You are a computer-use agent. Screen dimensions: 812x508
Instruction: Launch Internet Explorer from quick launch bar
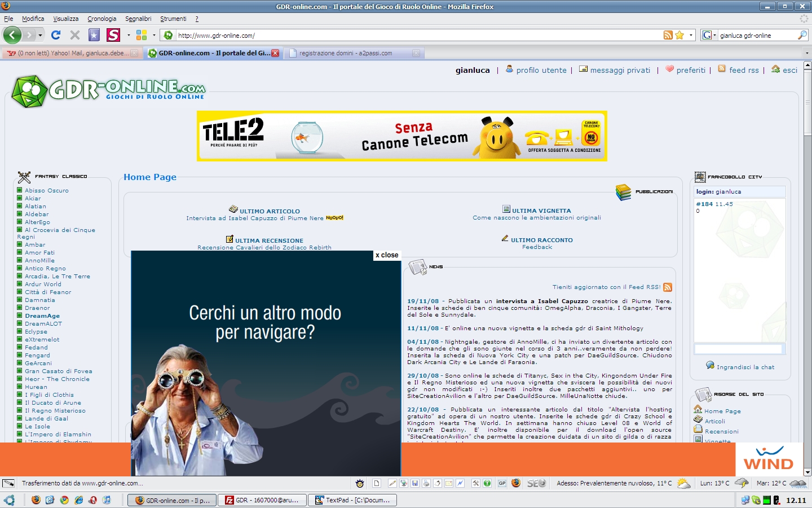point(78,500)
